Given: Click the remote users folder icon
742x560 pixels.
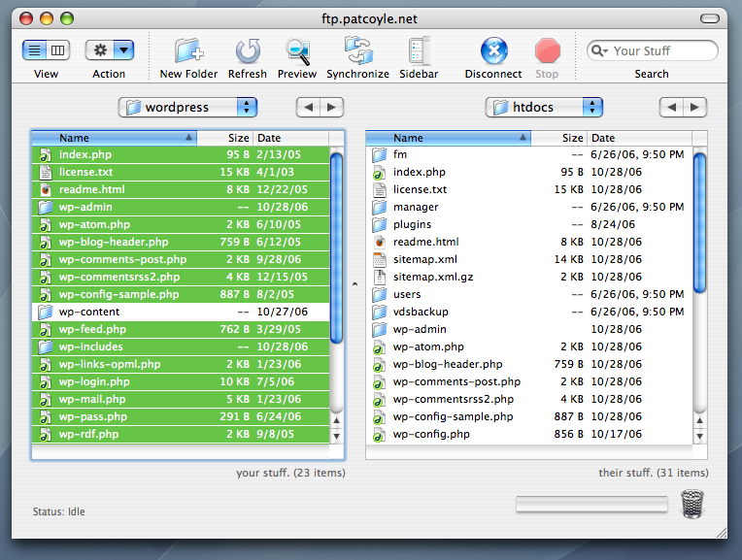Looking at the screenshot, I should pos(380,295).
